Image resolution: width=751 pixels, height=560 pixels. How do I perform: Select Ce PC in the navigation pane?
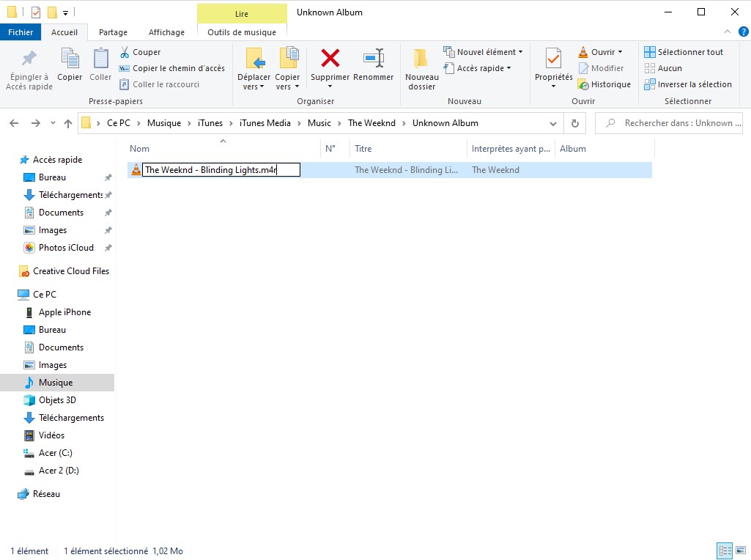coord(45,294)
